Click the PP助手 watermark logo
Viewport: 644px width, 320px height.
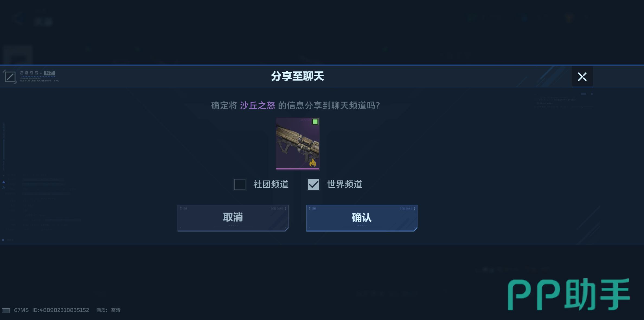tap(569, 294)
